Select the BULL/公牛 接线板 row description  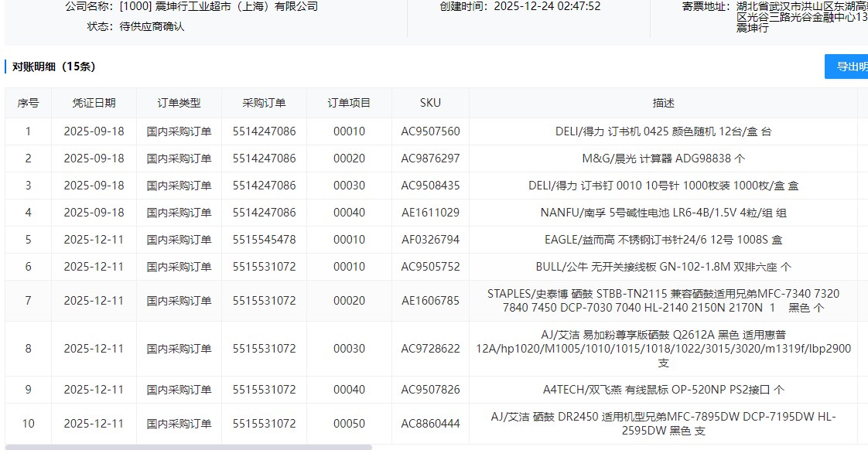[x=663, y=267]
